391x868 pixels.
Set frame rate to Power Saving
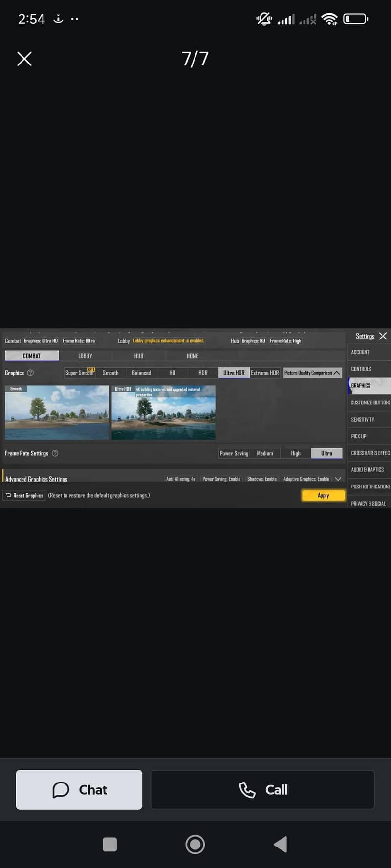point(234,453)
